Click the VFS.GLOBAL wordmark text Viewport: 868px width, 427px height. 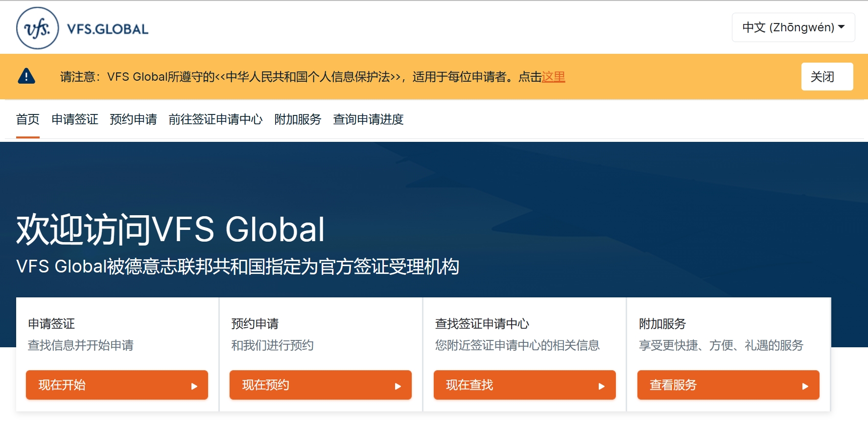(x=108, y=29)
